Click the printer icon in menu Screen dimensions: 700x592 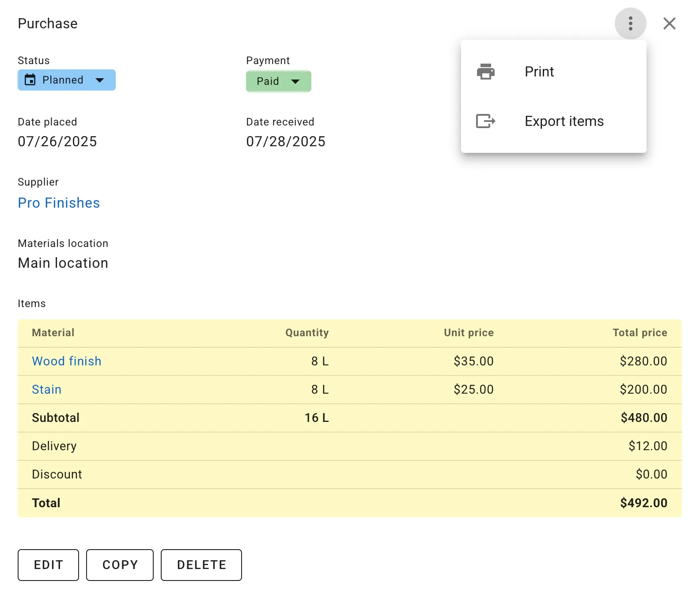pos(485,72)
